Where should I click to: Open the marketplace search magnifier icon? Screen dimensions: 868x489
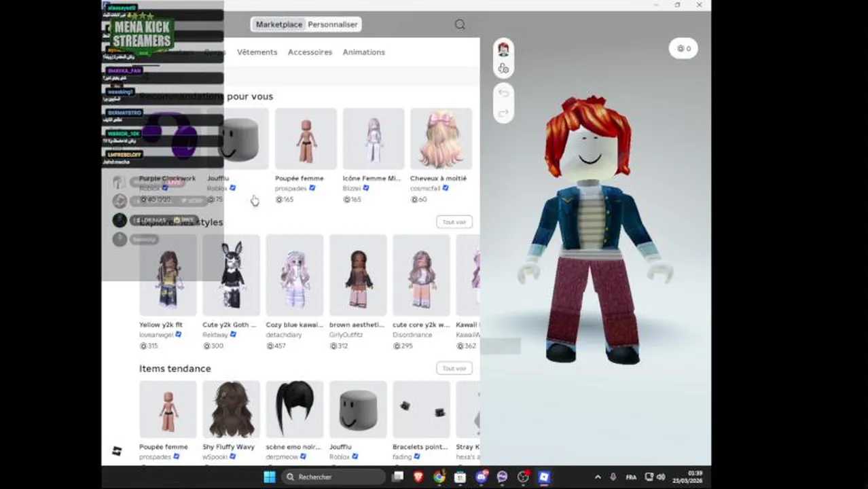(x=460, y=24)
